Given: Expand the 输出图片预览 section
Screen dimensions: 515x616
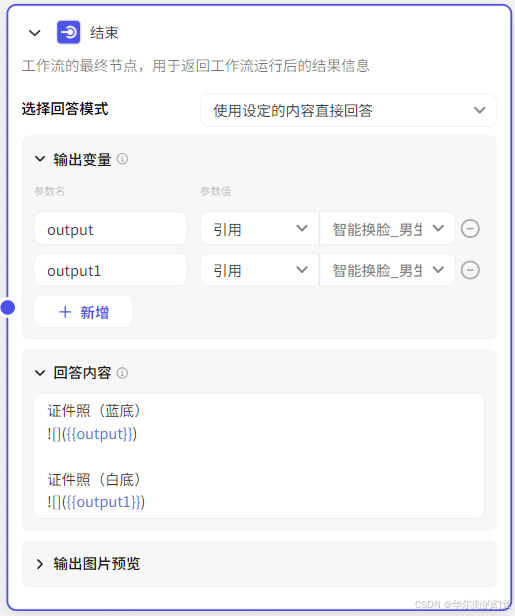Looking at the screenshot, I should pos(40,564).
